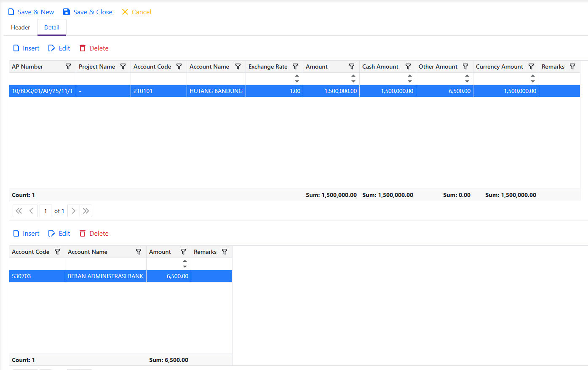Open filter for lower Remarks column

(x=225, y=252)
